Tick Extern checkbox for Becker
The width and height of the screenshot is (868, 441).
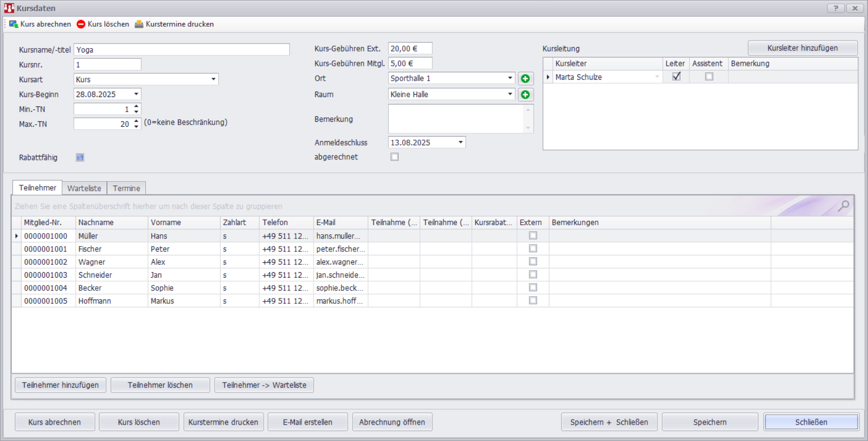click(533, 288)
